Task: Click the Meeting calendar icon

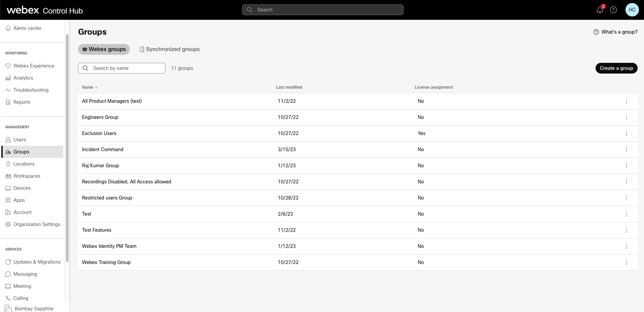Action: click(8, 286)
